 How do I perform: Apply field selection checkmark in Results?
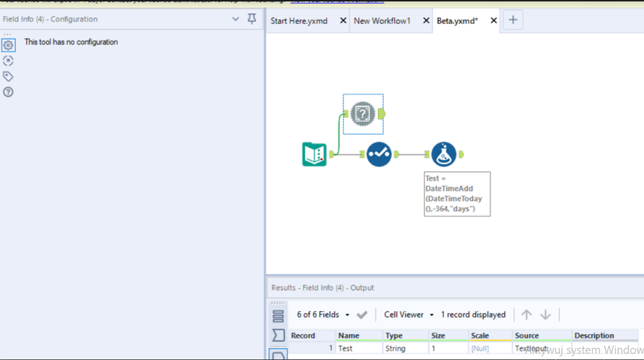[362, 315]
